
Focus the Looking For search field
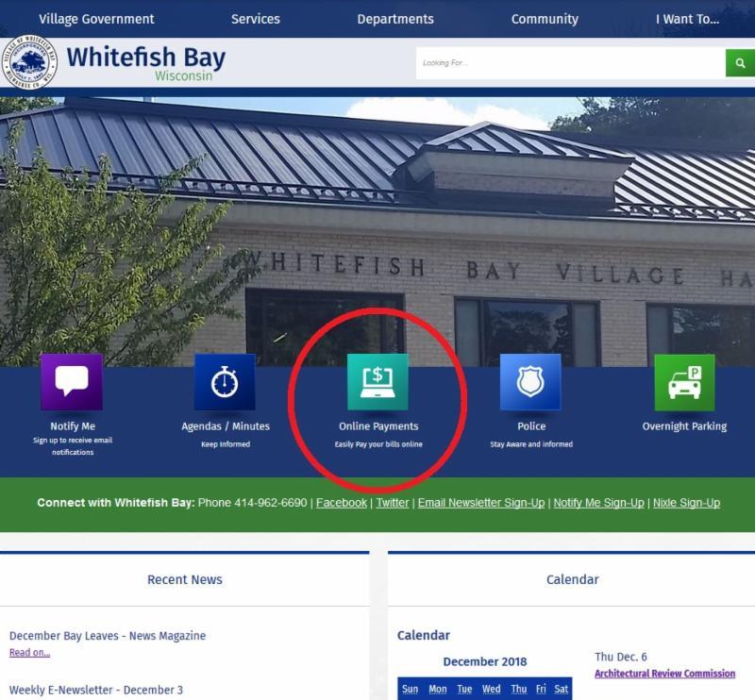click(x=571, y=62)
